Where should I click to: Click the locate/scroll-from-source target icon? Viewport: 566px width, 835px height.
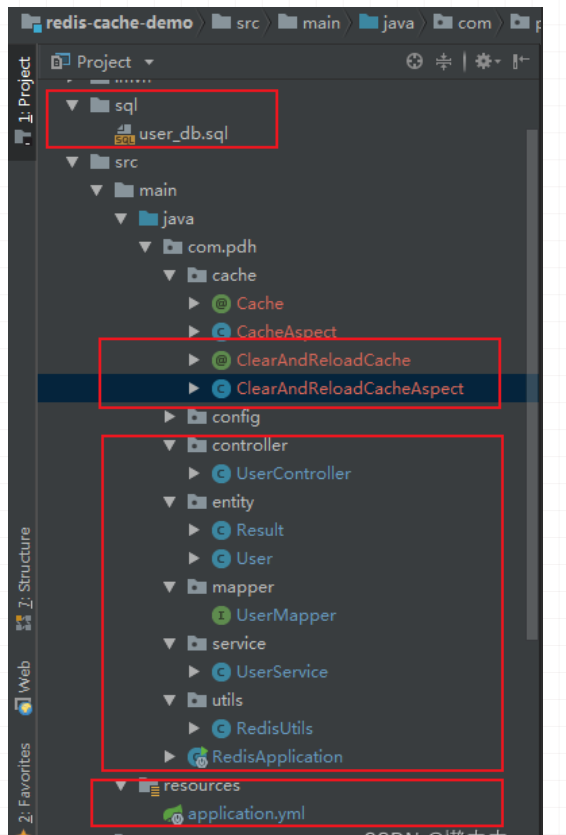point(414,62)
